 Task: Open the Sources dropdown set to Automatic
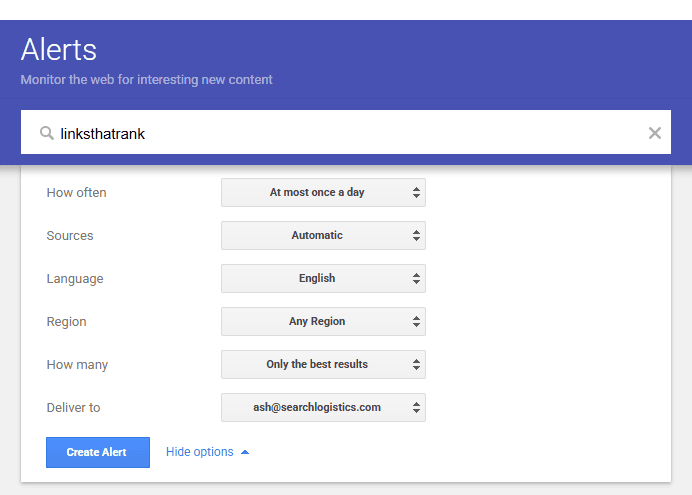pyautogui.click(x=323, y=235)
